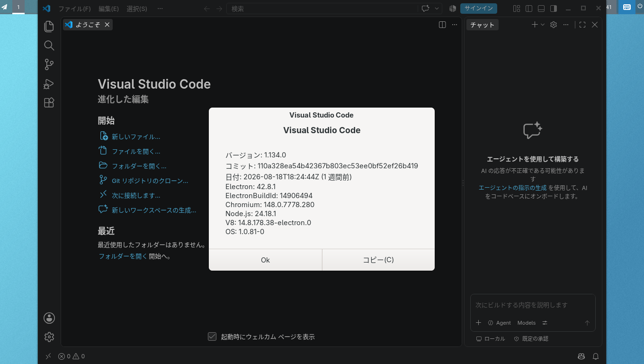Close the ようこそ tab

pos(107,25)
